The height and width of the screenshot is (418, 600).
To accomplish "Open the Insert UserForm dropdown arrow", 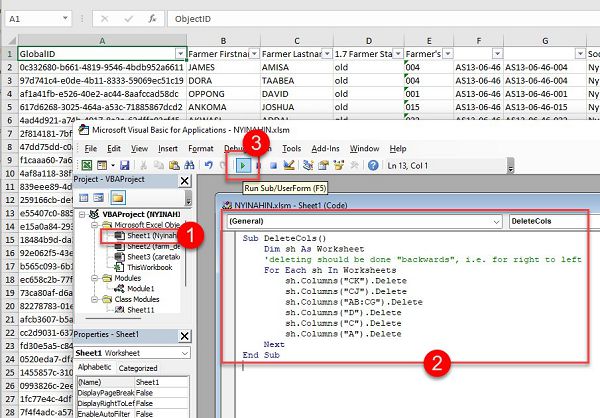I will (113, 165).
